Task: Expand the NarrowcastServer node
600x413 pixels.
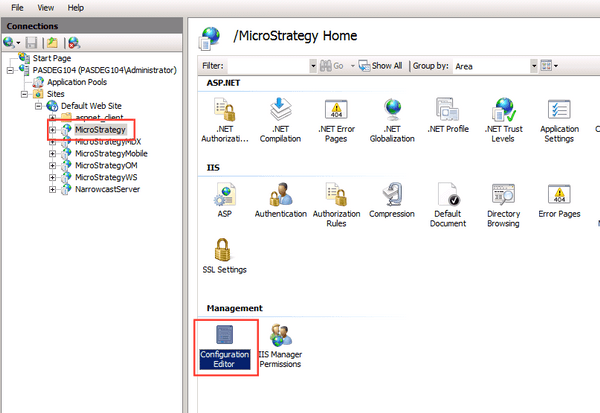Action: point(52,189)
